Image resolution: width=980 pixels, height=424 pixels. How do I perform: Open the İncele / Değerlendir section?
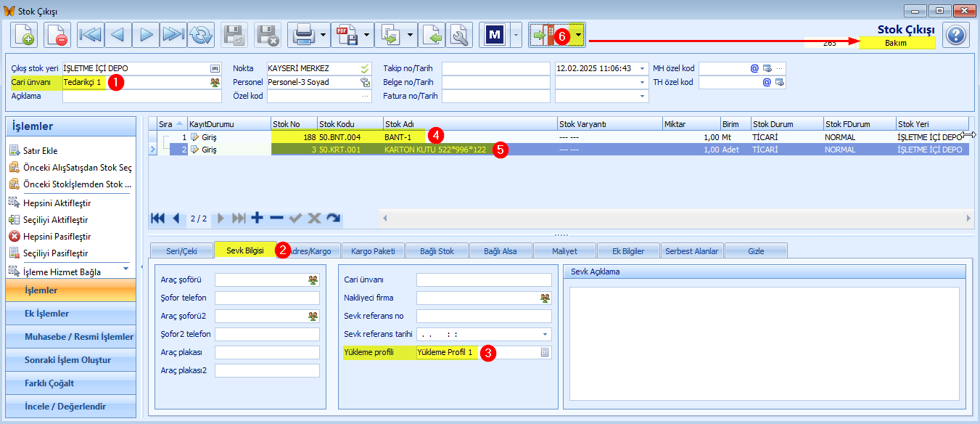[x=70, y=407]
